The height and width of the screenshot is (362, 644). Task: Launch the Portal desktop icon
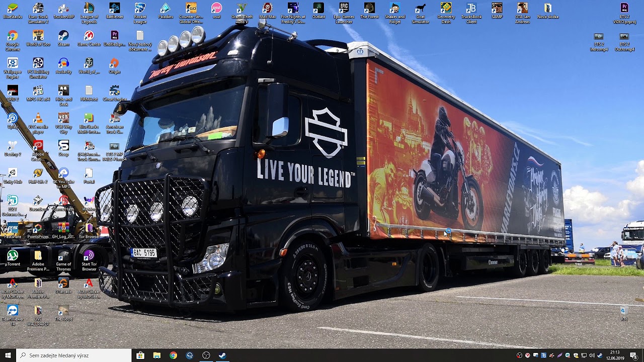[89, 174]
